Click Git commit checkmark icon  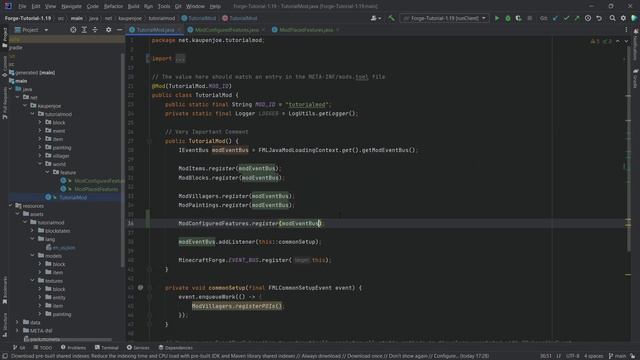point(566,18)
